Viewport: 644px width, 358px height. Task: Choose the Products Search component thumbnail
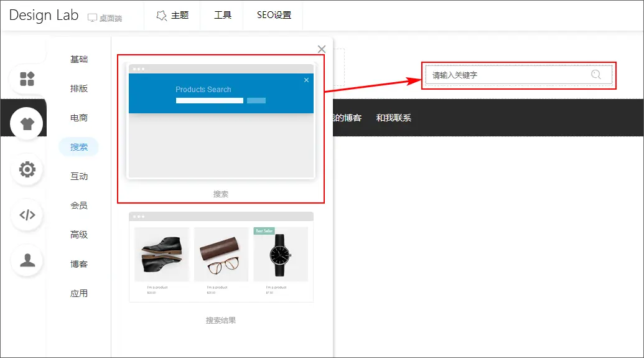(221, 121)
